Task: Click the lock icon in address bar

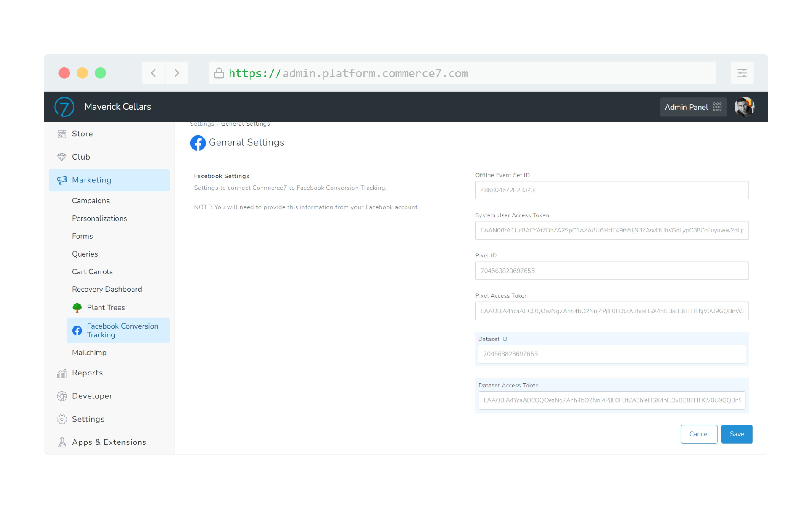Action: 219,73
